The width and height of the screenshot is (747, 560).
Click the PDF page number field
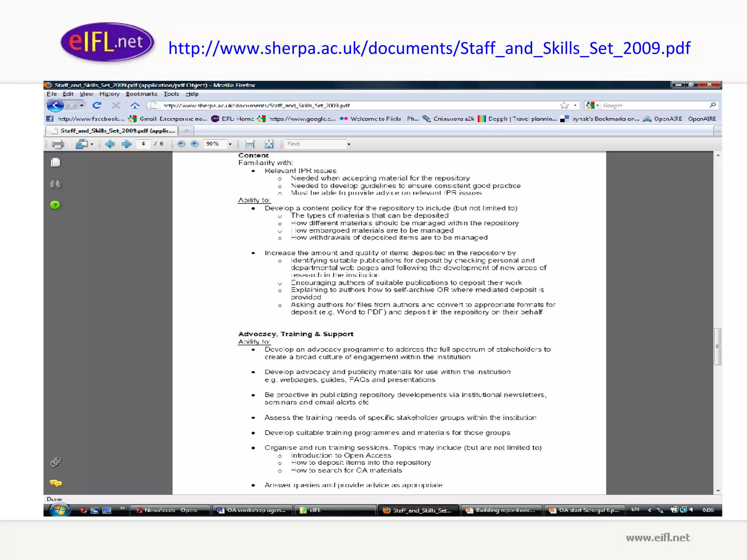143,144
